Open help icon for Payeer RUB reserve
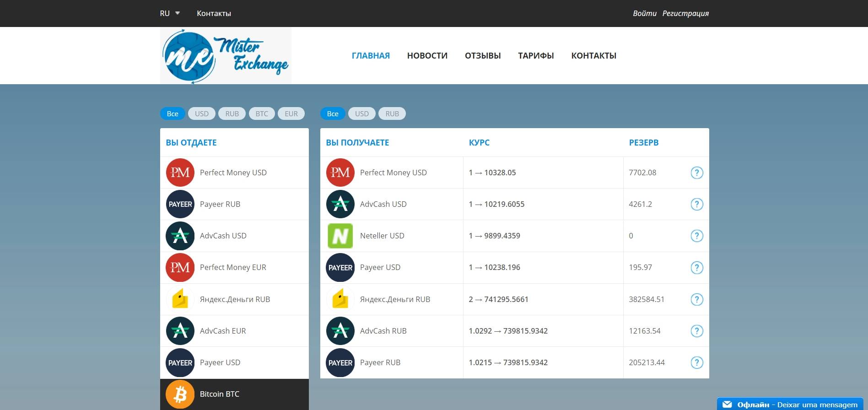This screenshot has width=868, height=410. coord(696,362)
